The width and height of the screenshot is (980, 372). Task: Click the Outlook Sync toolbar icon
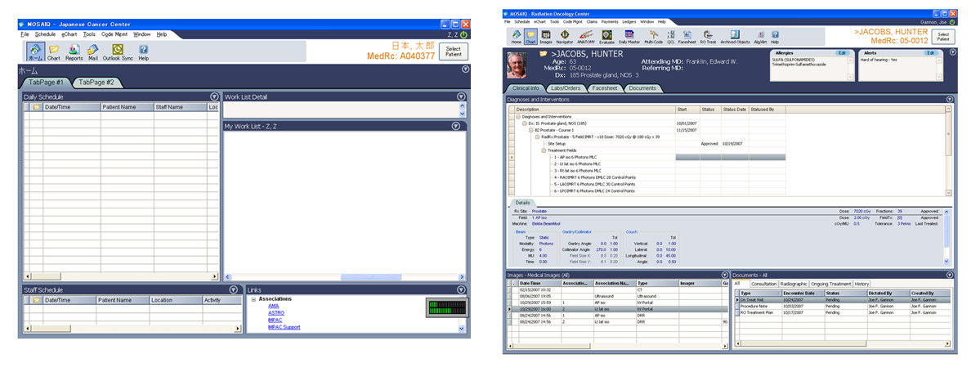click(x=117, y=52)
